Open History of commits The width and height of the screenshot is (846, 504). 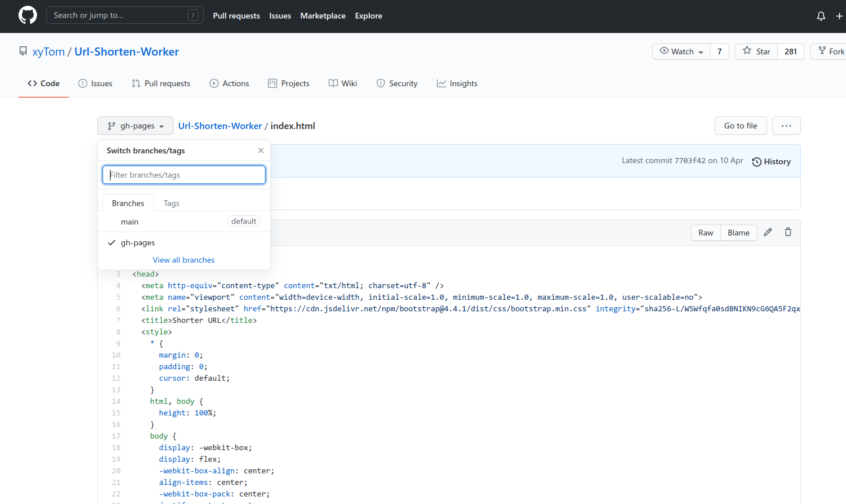[771, 161]
